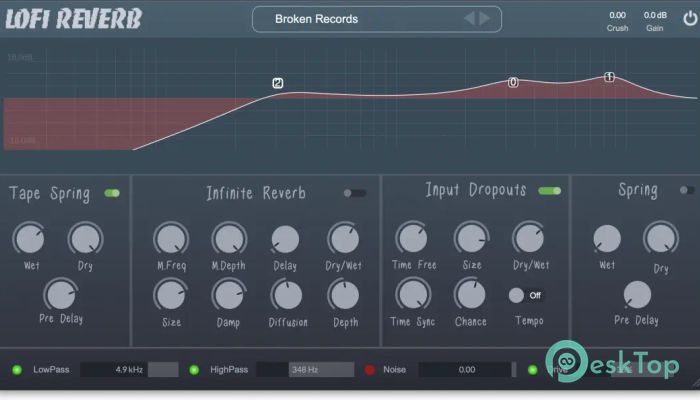Screen dimensions: 700x400
Task: Click the LowPass 4.9 kHz slider
Action: (x=128, y=370)
